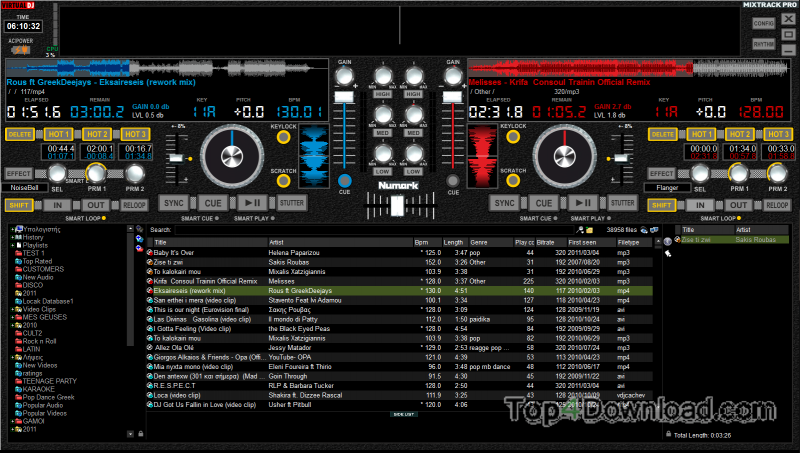Toggle right deck SCRATCH mode button

[x=513, y=181]
